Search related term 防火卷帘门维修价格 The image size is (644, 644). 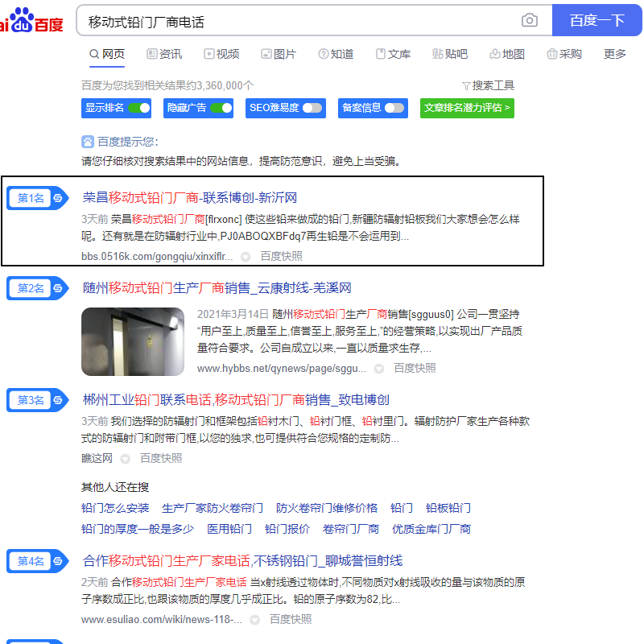click(327, 508)
